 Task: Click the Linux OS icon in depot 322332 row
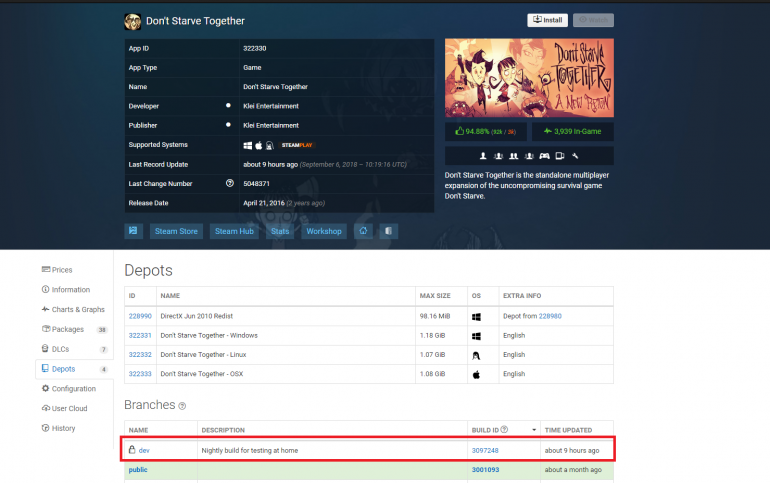(x=476, y=355)
